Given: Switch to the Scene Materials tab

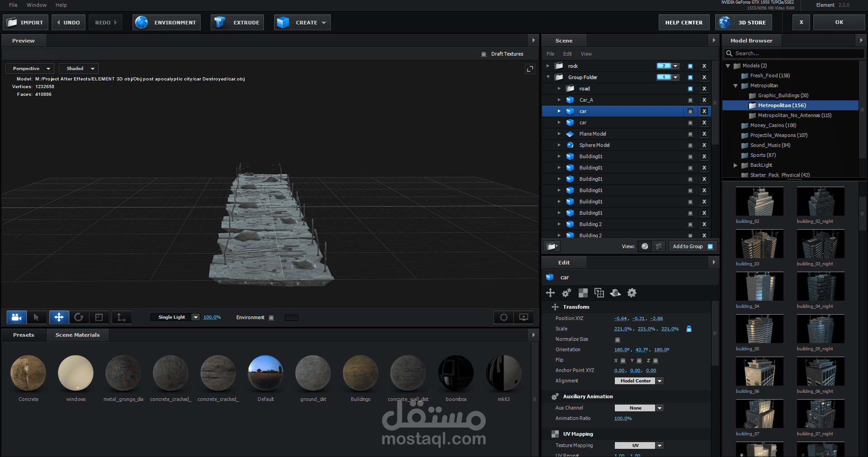Looking at the screenshot, I should tap(77, 335).
